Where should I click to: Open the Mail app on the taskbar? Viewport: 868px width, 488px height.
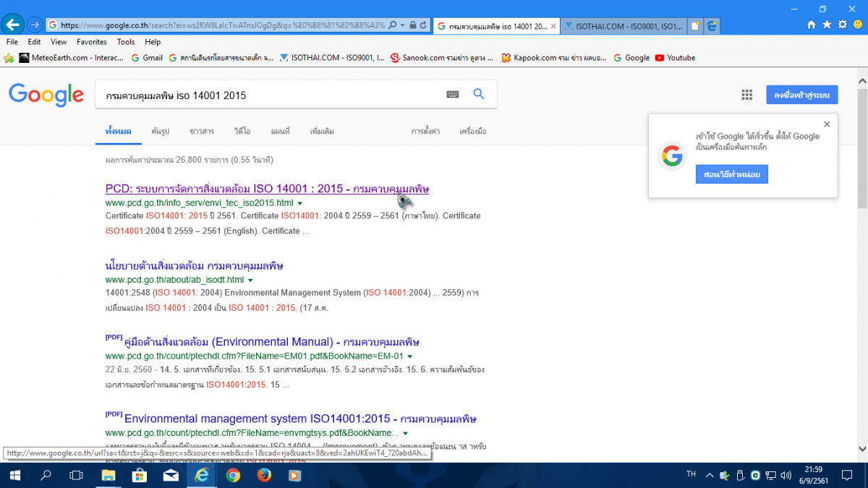(171, 475)
